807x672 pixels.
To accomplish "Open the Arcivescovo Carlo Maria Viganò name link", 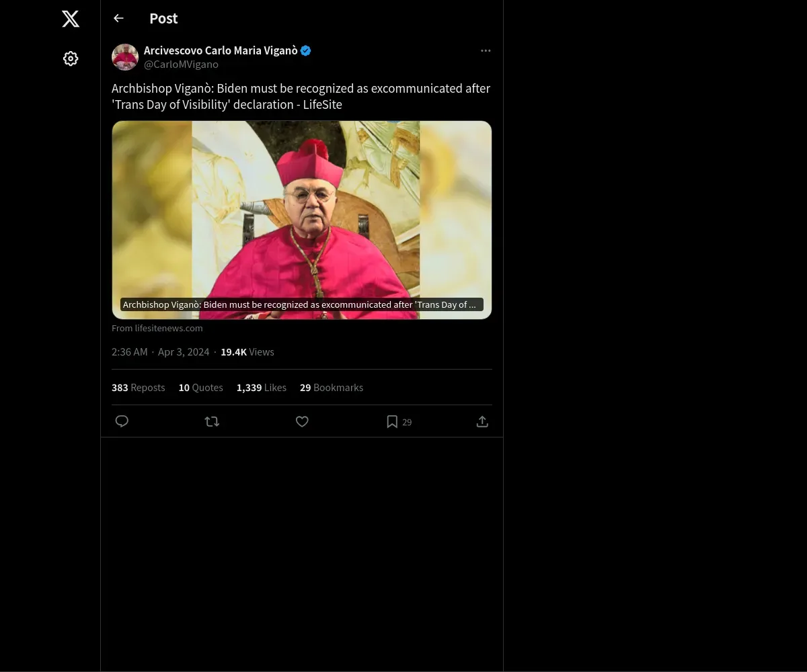I will [x=221, y=50].
